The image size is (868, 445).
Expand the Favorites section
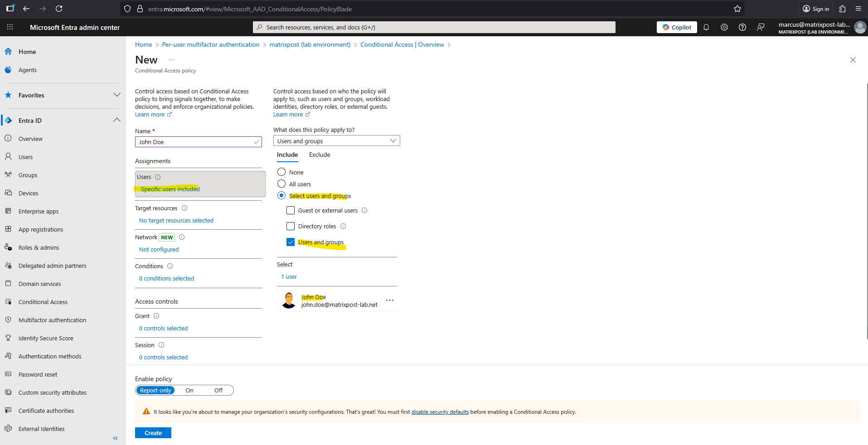pos(116,95)
